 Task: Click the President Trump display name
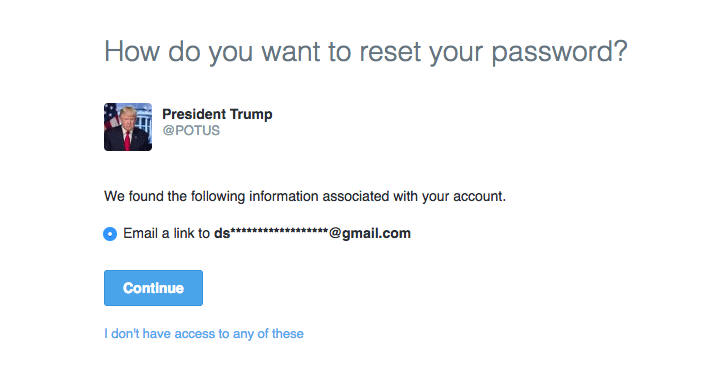point(217,114)
